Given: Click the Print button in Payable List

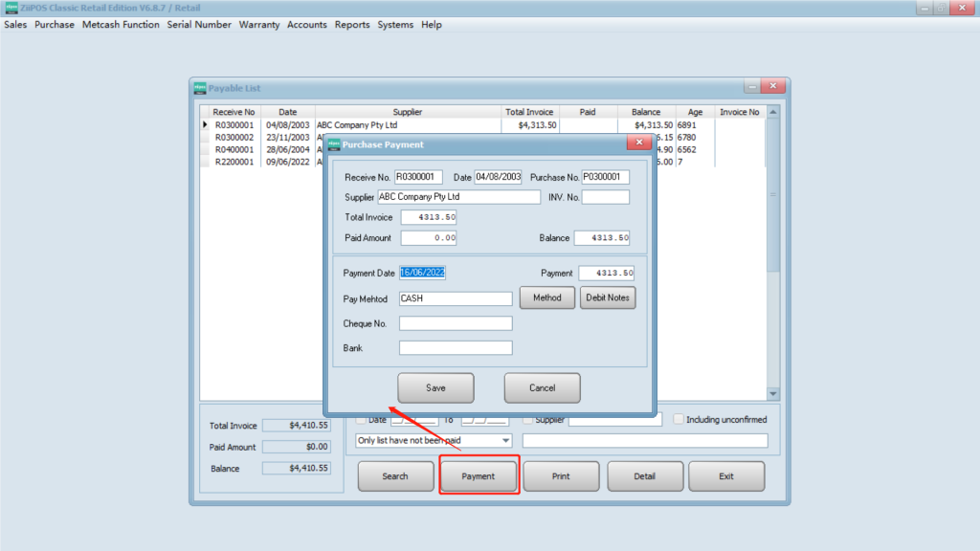Looking at the screenshot, I should tap(561, 476).
